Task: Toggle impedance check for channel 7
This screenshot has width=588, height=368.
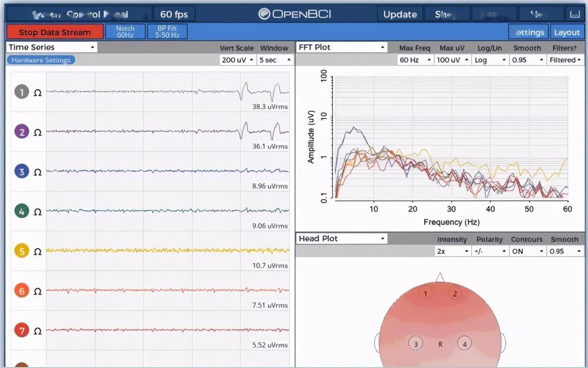Action: [38, 331]
